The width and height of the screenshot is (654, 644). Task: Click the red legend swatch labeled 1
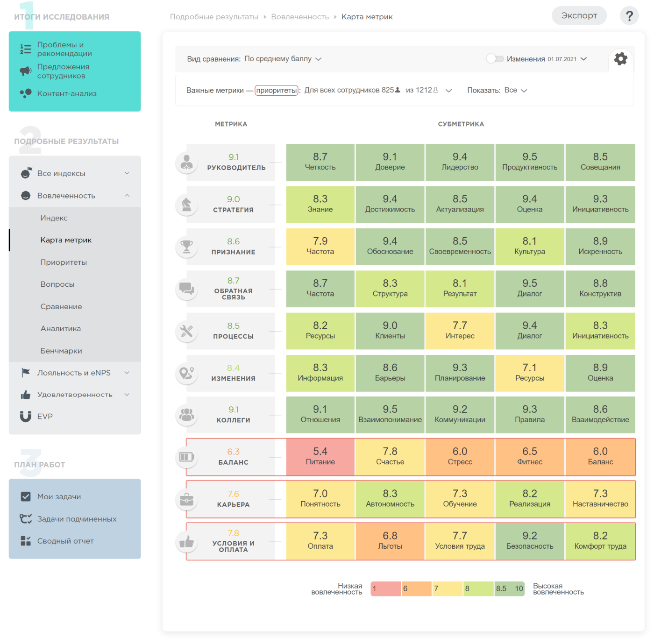point(386,588)
